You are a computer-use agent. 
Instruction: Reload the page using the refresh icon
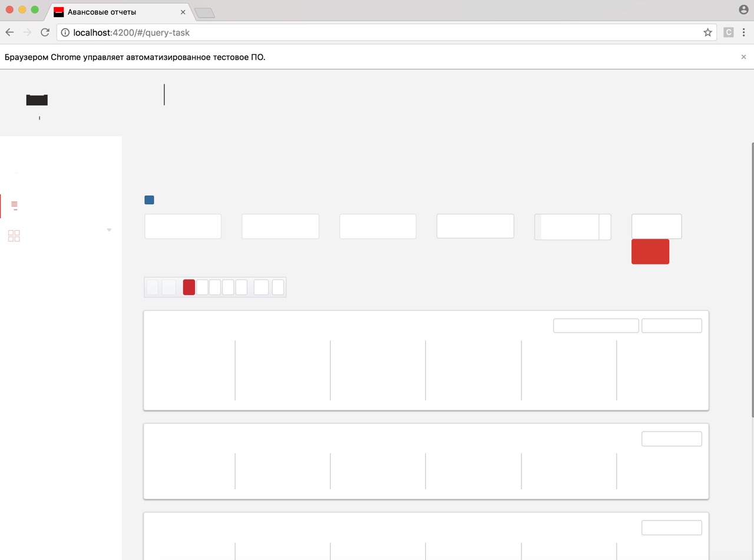tap(45, 32)
